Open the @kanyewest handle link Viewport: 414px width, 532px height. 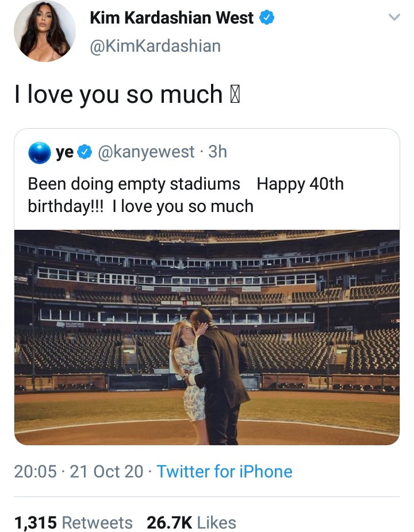point(147,152)
